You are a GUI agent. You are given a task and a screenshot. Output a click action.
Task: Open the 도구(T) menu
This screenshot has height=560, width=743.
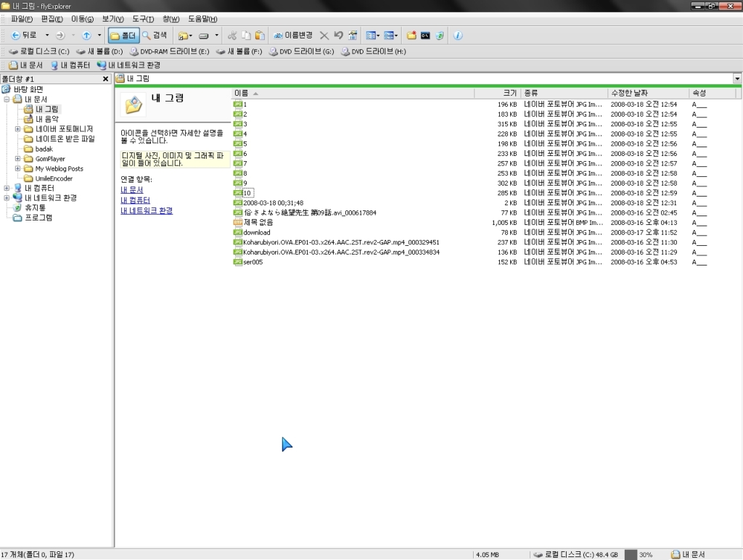(x=143, y=19)
